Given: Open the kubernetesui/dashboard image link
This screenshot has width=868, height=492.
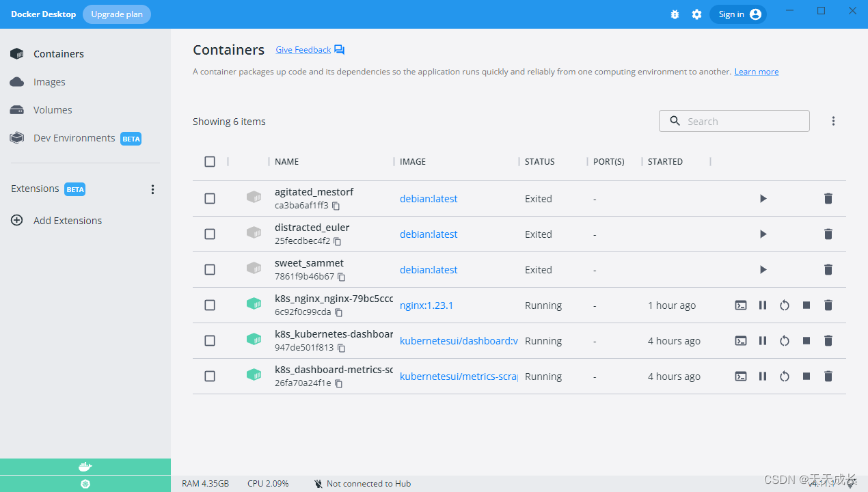Looking at the screenshot, I should pyautogui.click(x=459, y=341).
